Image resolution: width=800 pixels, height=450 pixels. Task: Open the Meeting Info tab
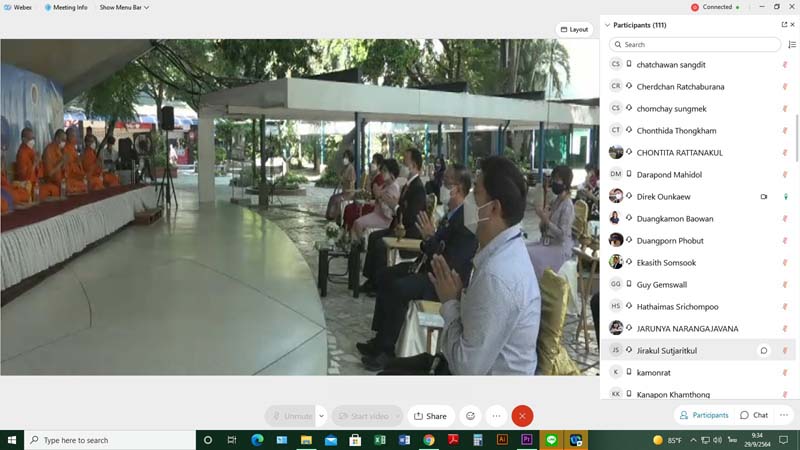(66, 7)
